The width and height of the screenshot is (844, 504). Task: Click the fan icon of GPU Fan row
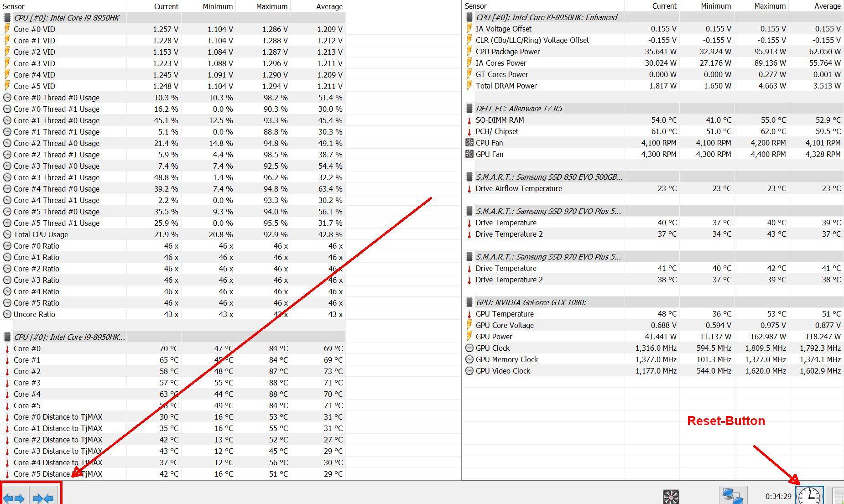(x=469, y=154)
